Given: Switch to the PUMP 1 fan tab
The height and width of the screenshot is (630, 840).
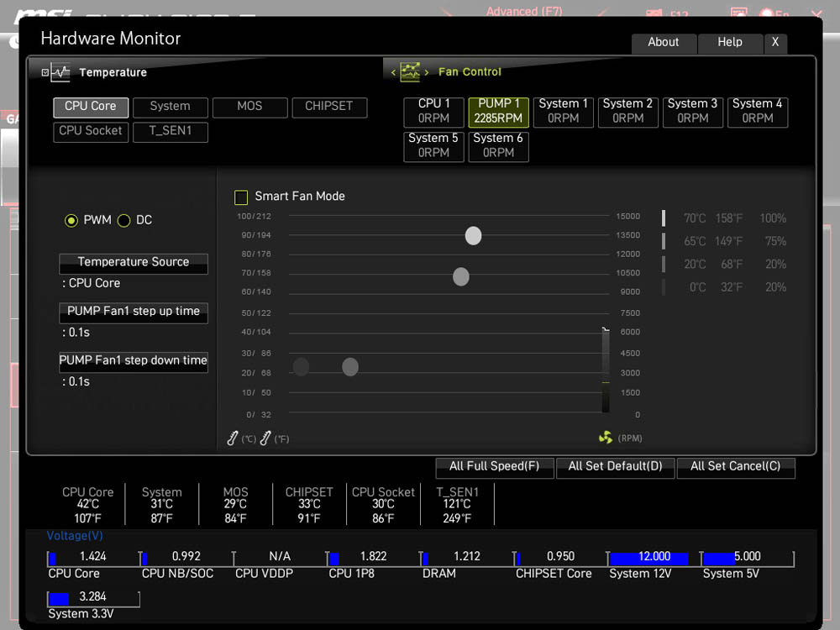Looking at the screenshot, I should pyautogui.click(x=498, y=112).
